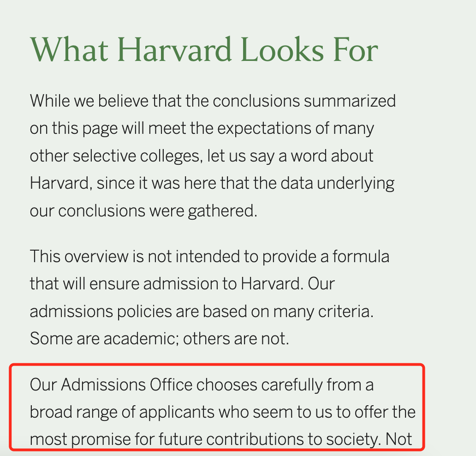Click the line "that will ensure admission to Harvard"
Image resolution: width=476 pixels, height=456 pixels.
point(182,284)
